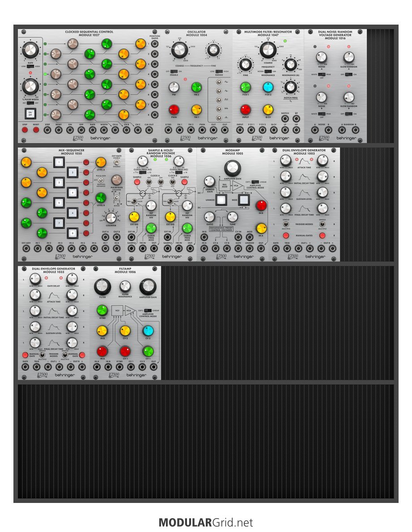Hit the L Manual Gates button on Module 1003
The width and height of the screenshot is (412, 532).
(x=286, y=235)
